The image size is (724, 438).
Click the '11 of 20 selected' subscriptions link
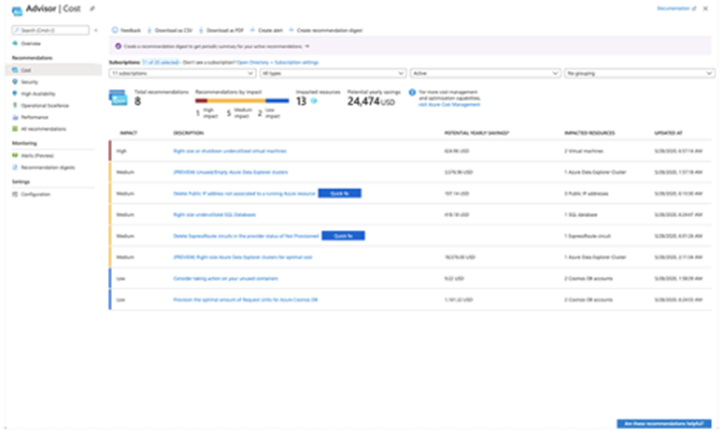pos(160,62)
